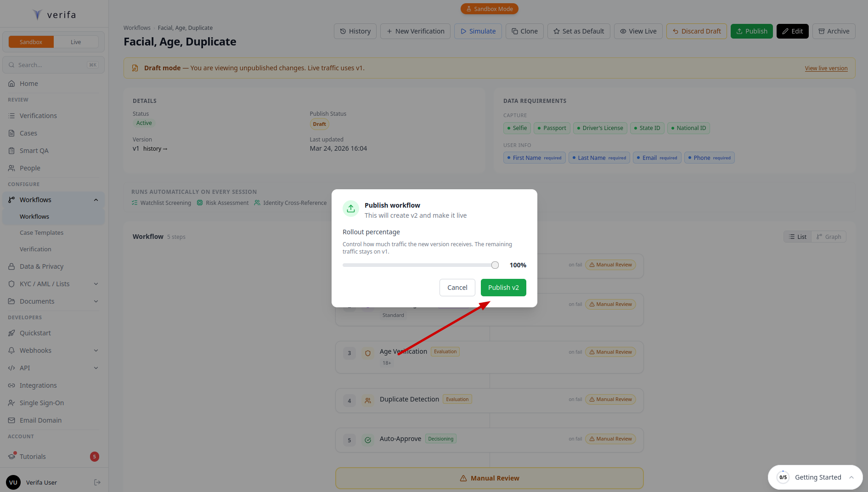Expand the Webhooks sidebar section
This screenshot has width=868, height=492.
click(x=35, y=350)
